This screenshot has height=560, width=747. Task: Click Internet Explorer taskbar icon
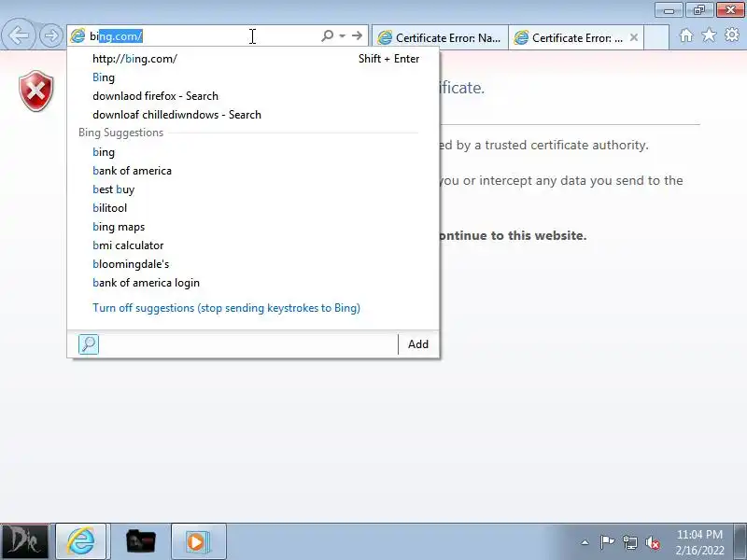point(81,541)
